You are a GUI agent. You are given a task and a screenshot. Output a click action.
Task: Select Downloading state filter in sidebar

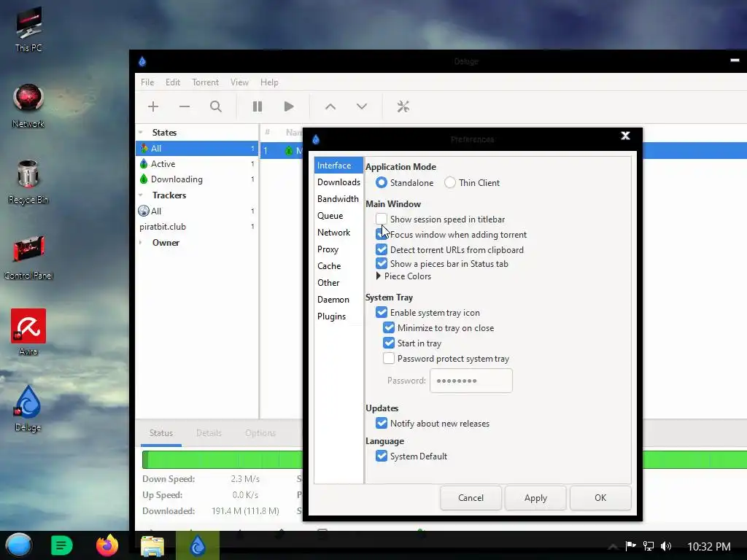click(x=197, y=179)
